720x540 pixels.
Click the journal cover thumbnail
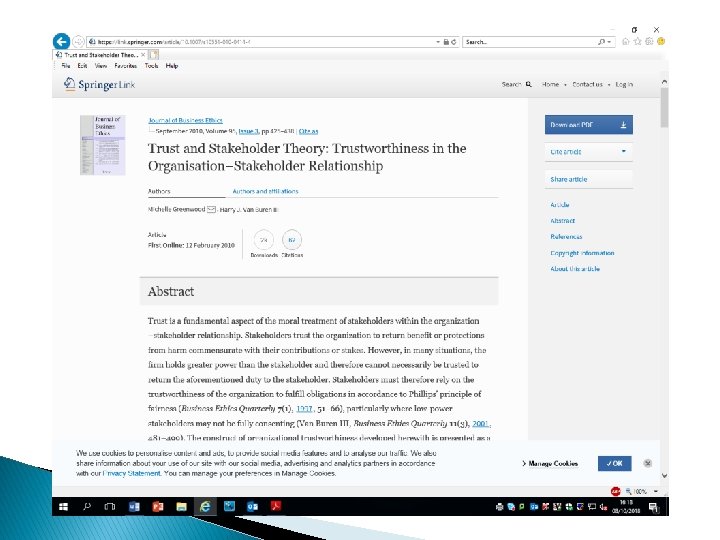102,145
